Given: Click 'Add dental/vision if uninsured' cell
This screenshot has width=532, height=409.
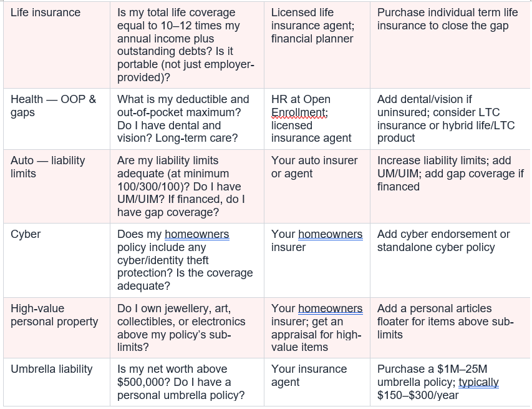Looking at the screenshot, I should click(450, 119).
